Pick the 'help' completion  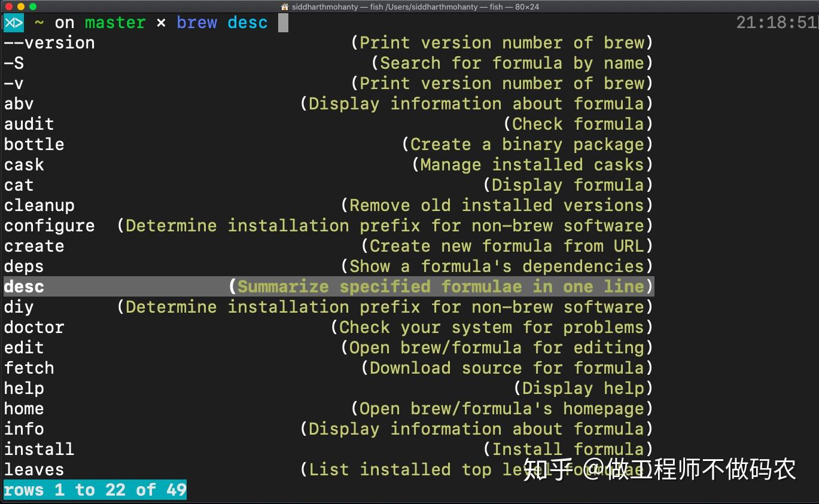pyautogui.click(x=24, y=389)
